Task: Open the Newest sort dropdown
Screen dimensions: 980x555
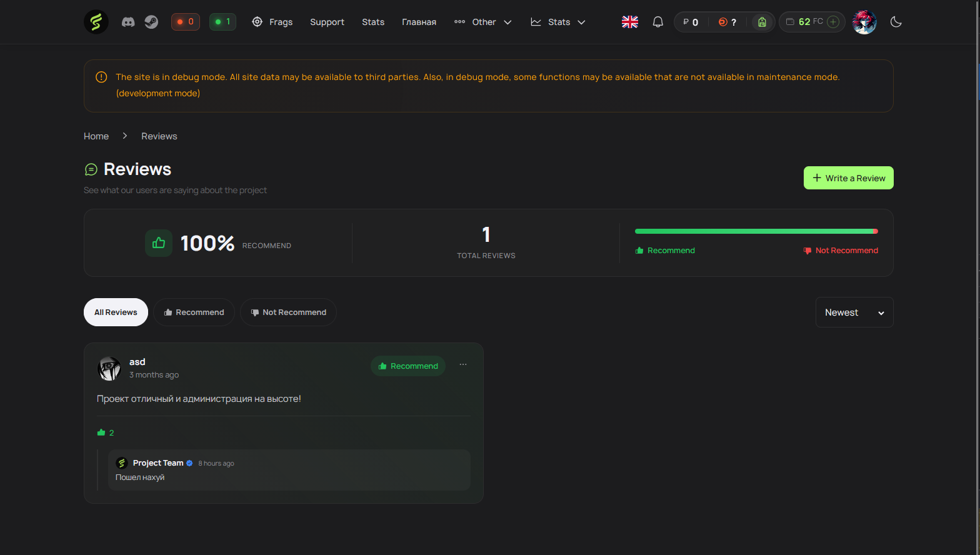Action: click(854, 312)
